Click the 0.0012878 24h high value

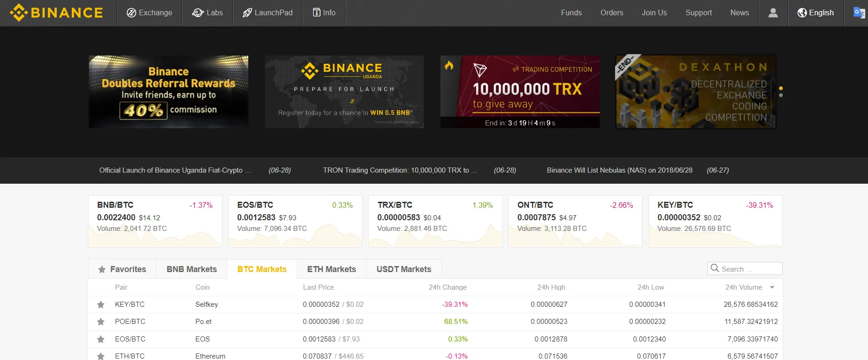[551, 339]
